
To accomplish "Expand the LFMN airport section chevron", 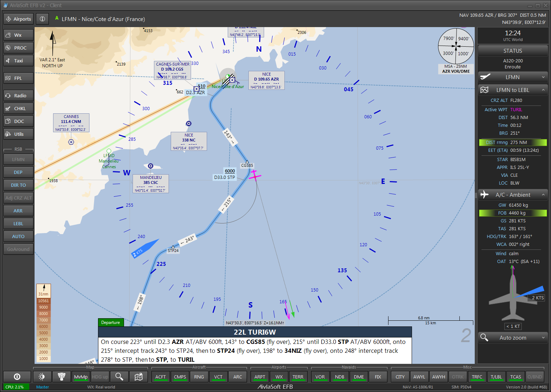I will point(543,77).
